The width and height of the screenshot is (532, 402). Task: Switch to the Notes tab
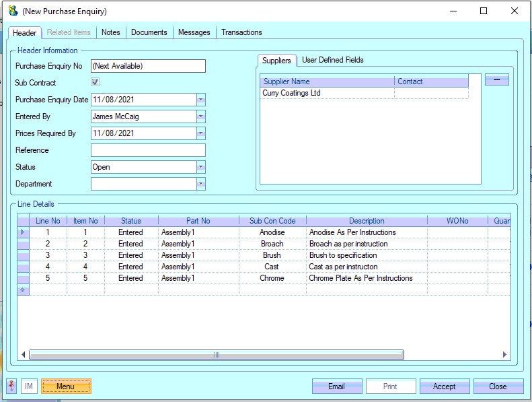click(x=111, y=32)
